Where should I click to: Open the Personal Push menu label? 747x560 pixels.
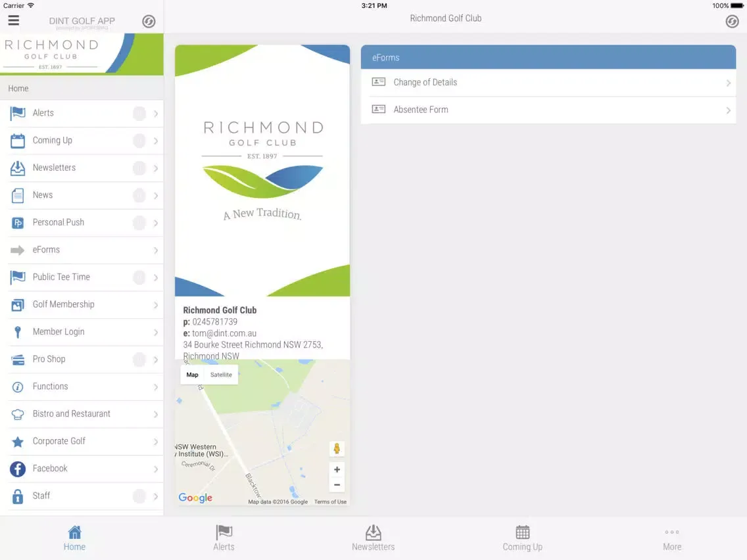pyautogui.click(x=58, y=222)
